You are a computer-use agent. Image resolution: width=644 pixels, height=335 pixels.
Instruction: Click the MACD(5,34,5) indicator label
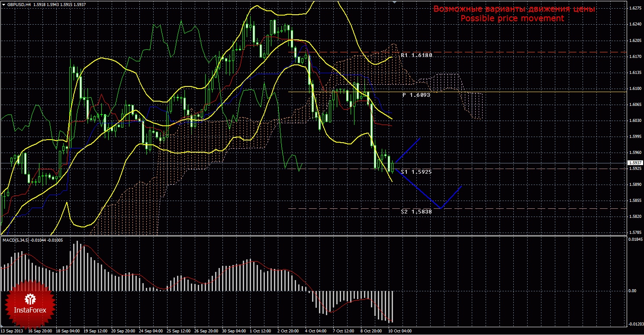pos(16,240)
